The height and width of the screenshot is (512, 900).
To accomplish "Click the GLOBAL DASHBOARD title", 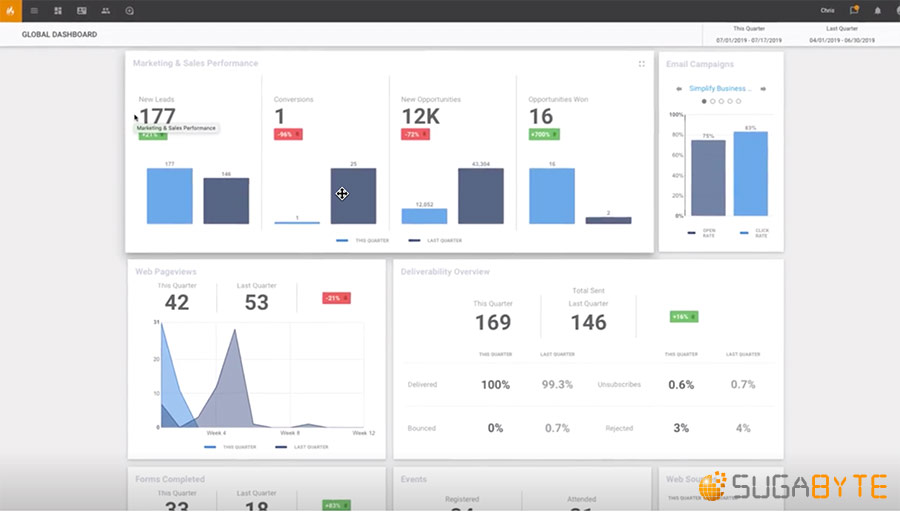I will click(59, 34).
